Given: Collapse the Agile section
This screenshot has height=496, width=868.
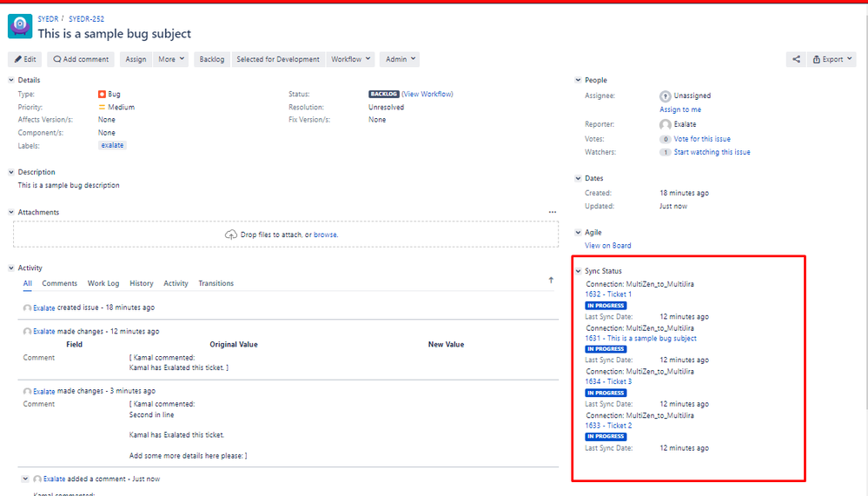Looking at the screenshot, I should (578, 233).
